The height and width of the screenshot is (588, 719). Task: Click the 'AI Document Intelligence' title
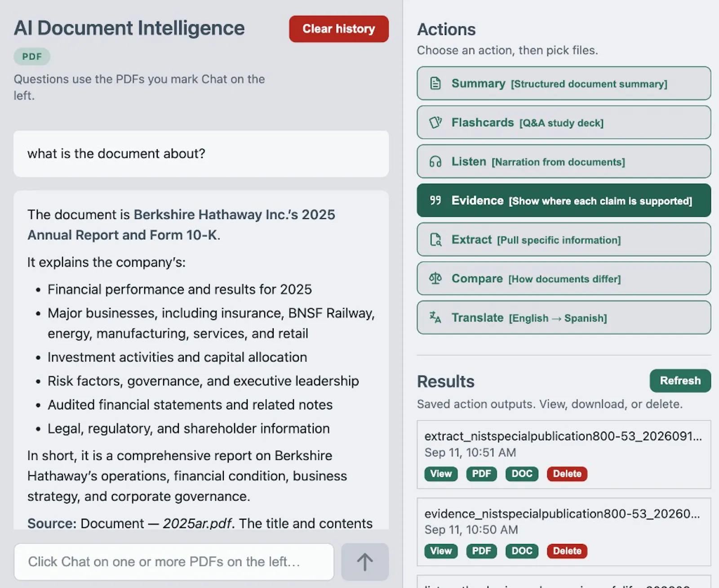point(129,28)
